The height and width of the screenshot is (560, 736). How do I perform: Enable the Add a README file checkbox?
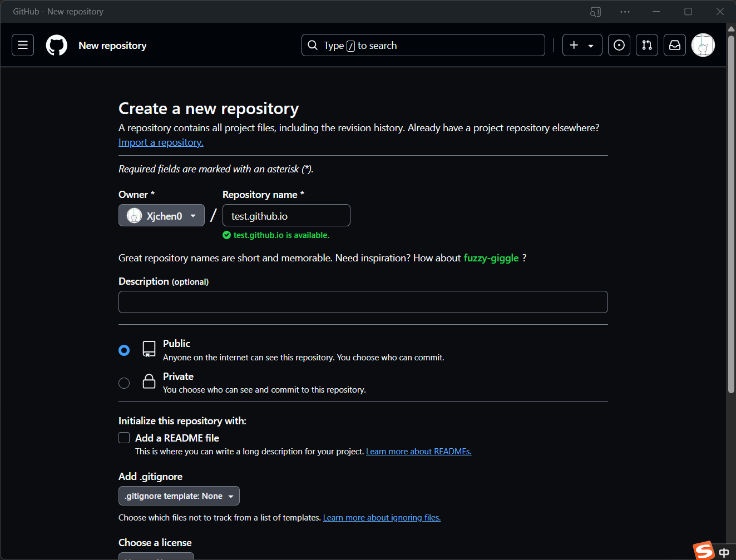pyautogui.click(x=124, y=438)
